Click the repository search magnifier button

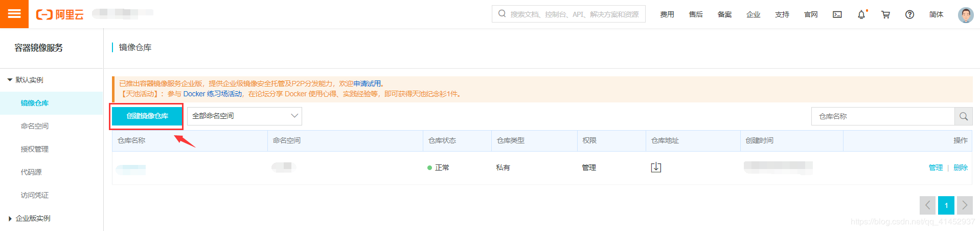963,116
